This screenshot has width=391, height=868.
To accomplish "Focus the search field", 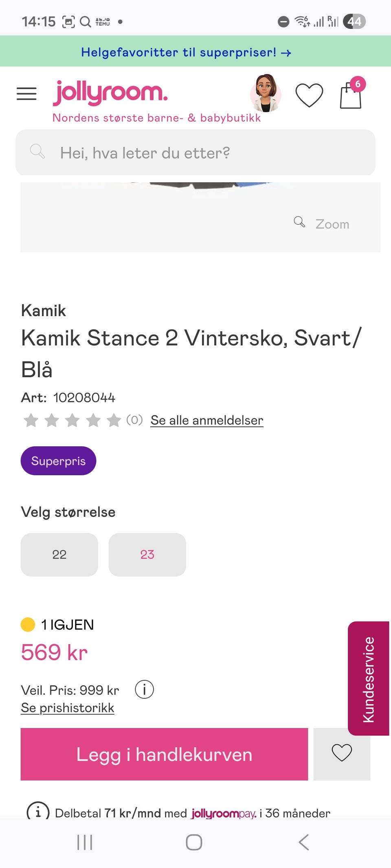I will point(195,153).
